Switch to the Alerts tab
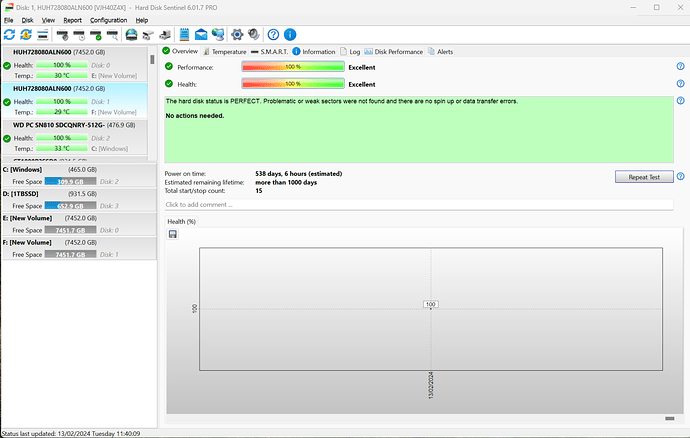 (440, 52)
